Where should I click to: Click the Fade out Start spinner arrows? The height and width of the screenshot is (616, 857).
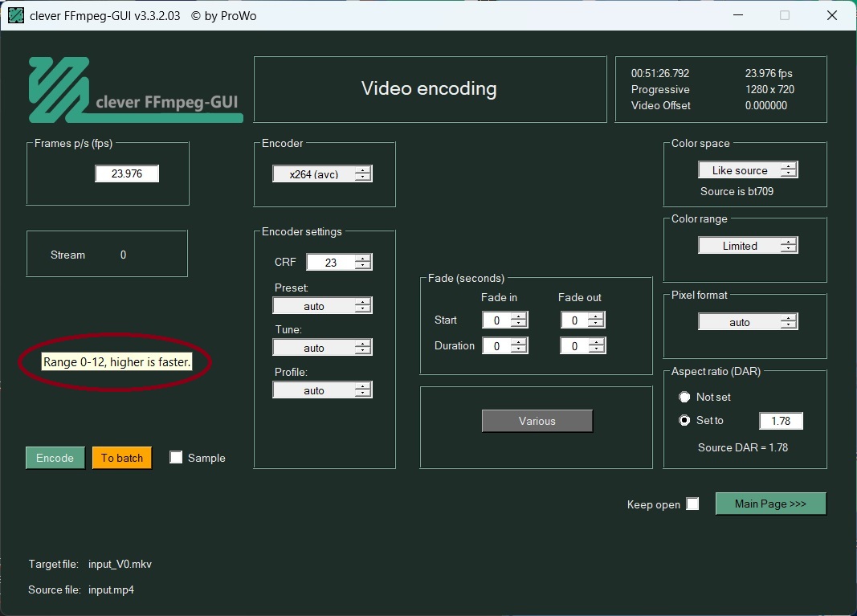click(596, 320)
